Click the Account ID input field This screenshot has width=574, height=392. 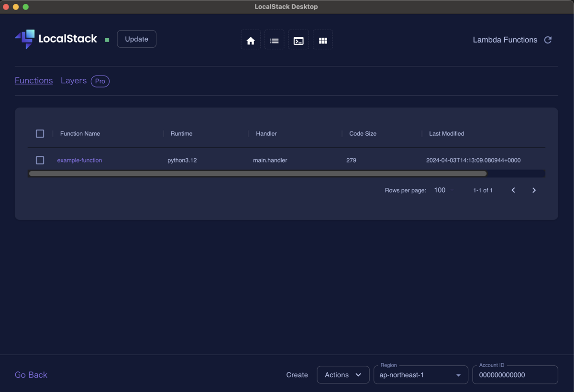515,375
